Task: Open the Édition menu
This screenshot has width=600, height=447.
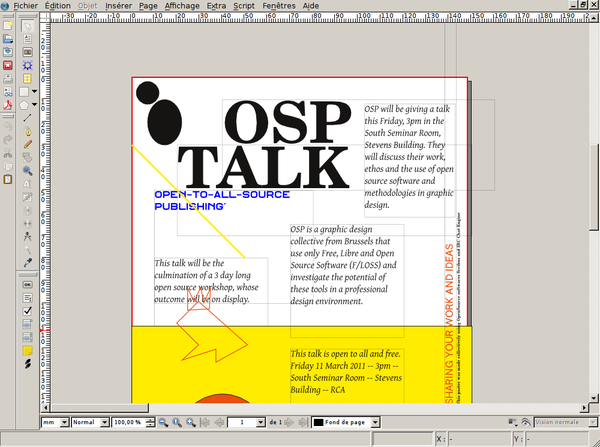Action: click(x=58, y=6)
